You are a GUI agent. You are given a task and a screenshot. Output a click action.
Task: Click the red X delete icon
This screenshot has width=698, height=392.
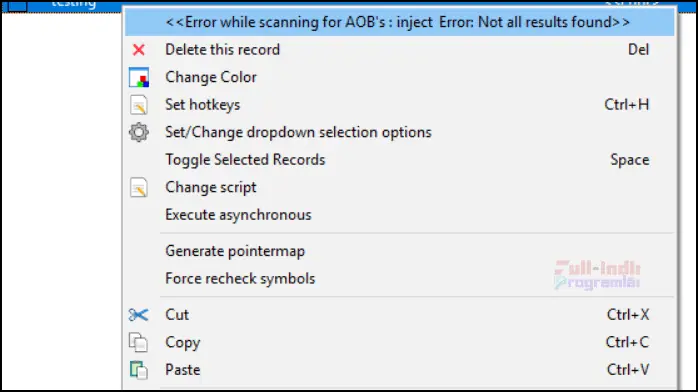point(139,50)
